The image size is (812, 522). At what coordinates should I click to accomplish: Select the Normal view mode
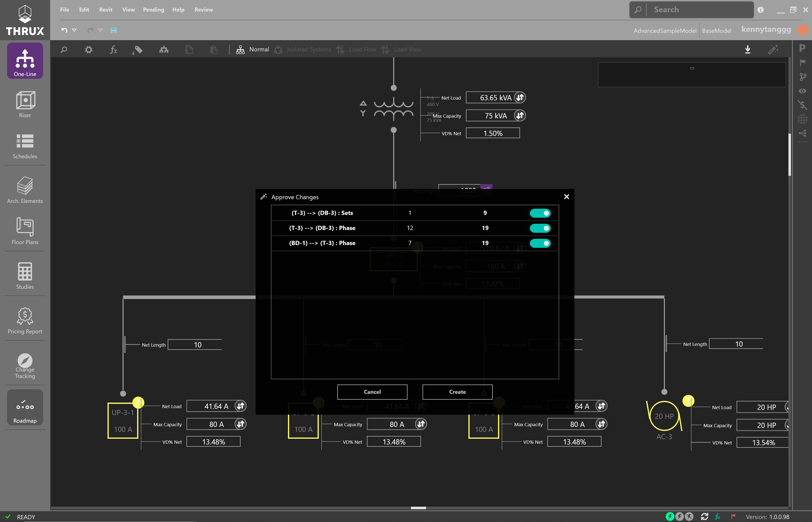[253, 49]
